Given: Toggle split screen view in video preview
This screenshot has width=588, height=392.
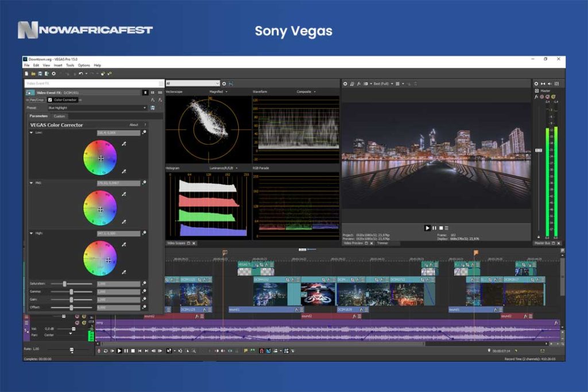Looking at the screenshot, I should coord(366,84).
